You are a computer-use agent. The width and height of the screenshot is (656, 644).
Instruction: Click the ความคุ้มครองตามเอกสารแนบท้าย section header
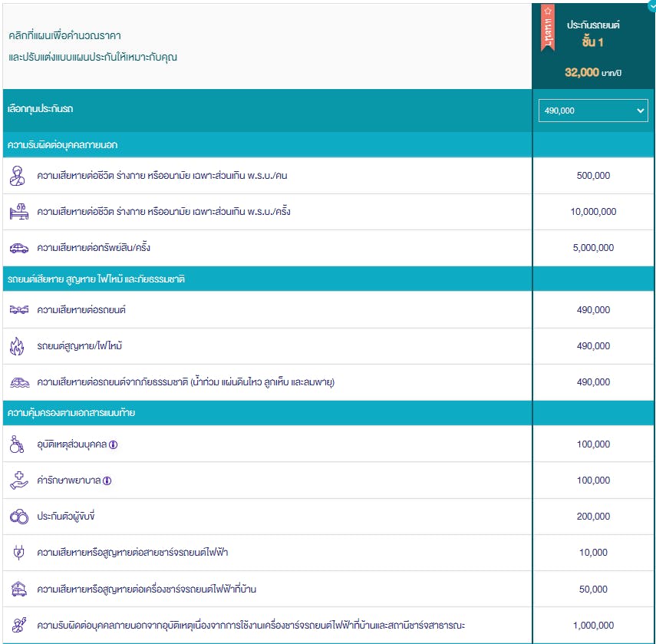[267, 413]
